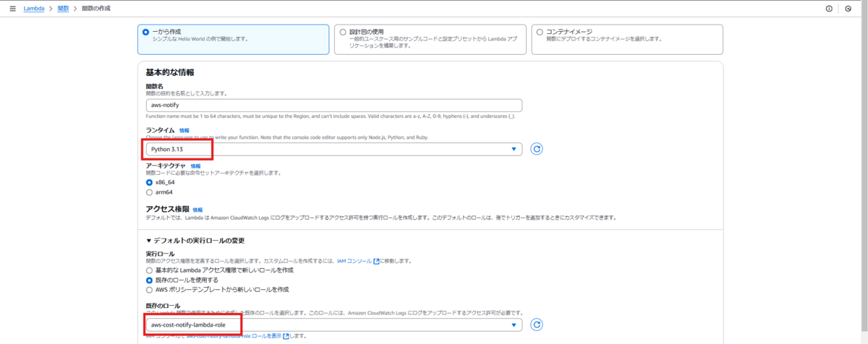Open the Python 3.13 runtime dropdown
Viewport: 868px width, 344px height.
click(x=334, y=149)
